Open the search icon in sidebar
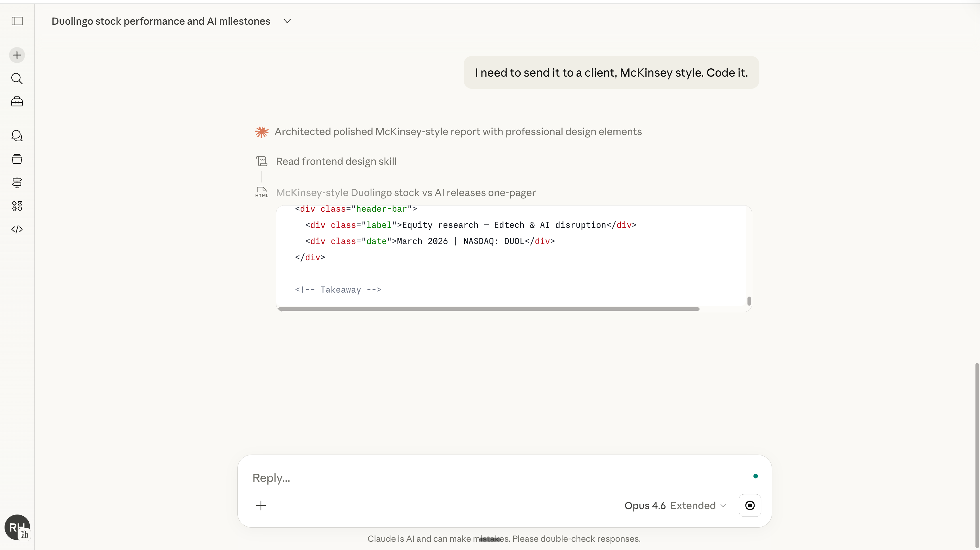Image resolution: width=980 pixels, height=550 pixels. tap(17, 78)
